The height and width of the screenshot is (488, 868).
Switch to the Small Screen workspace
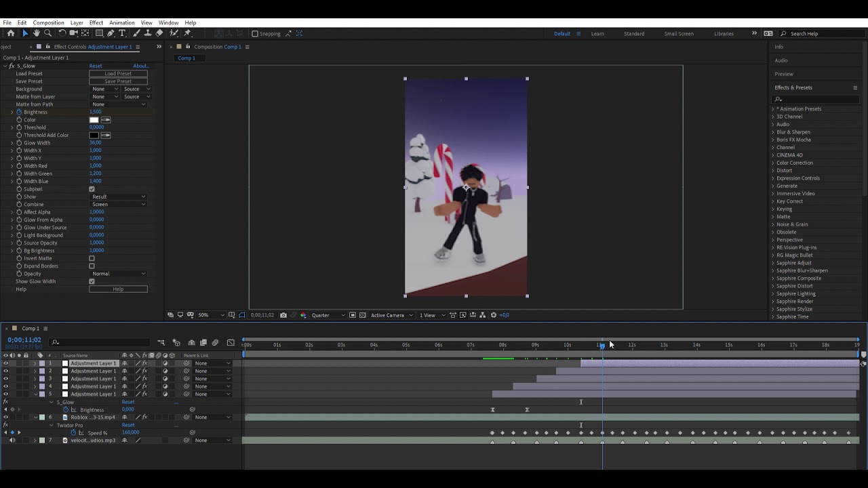point(679,33)
